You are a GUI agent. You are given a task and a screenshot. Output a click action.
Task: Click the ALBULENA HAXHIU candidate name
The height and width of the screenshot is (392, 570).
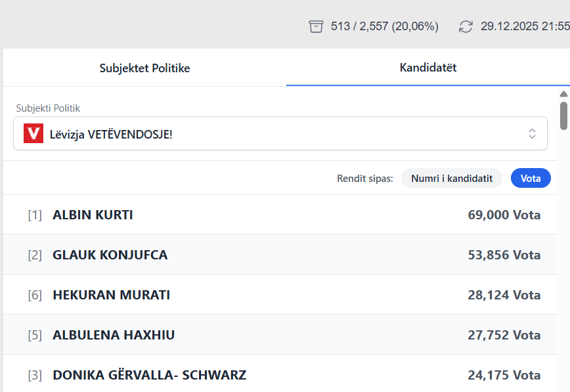(x=114, y=335)
